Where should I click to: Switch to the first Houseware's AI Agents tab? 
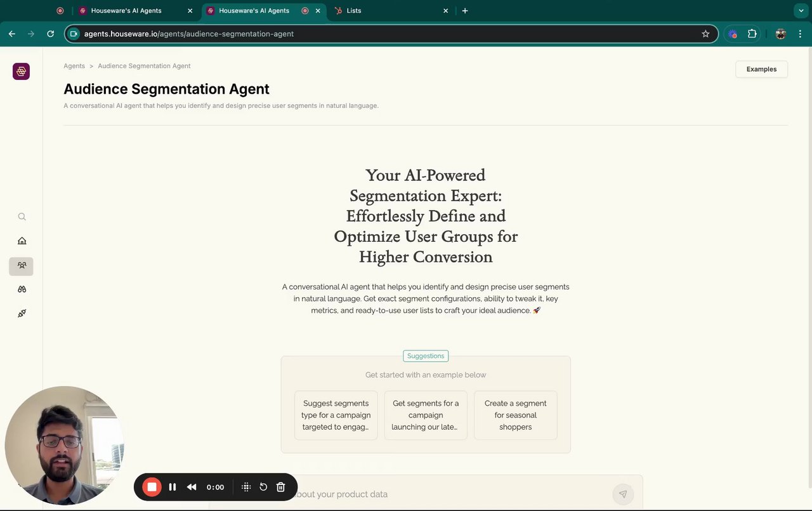coord(136,11)
